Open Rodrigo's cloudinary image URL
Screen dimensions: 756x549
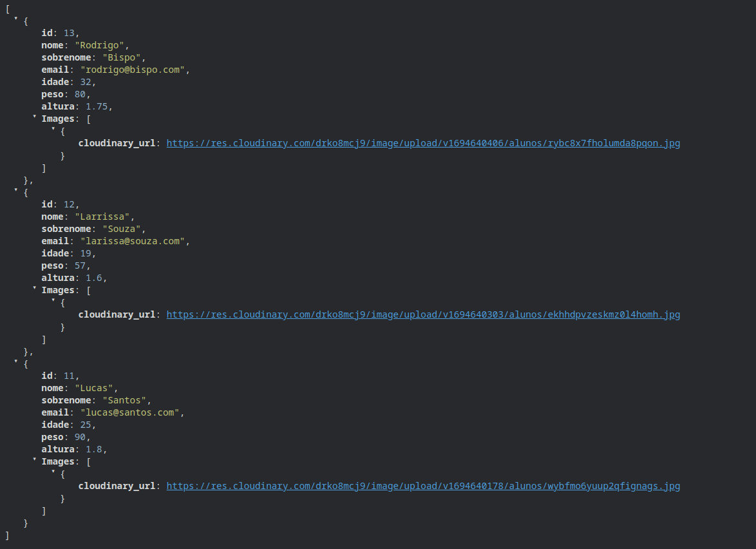[x=422, y=143]
